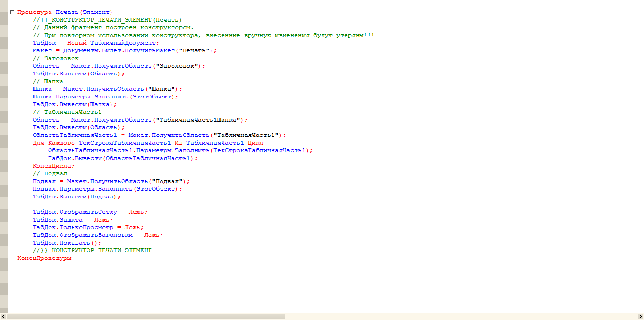This screenshot has height=320, width=644.
Task: Click line 'Подвал = Макет.ПолучитьОбласть("Подвал");'
Action: coord(111,182)
